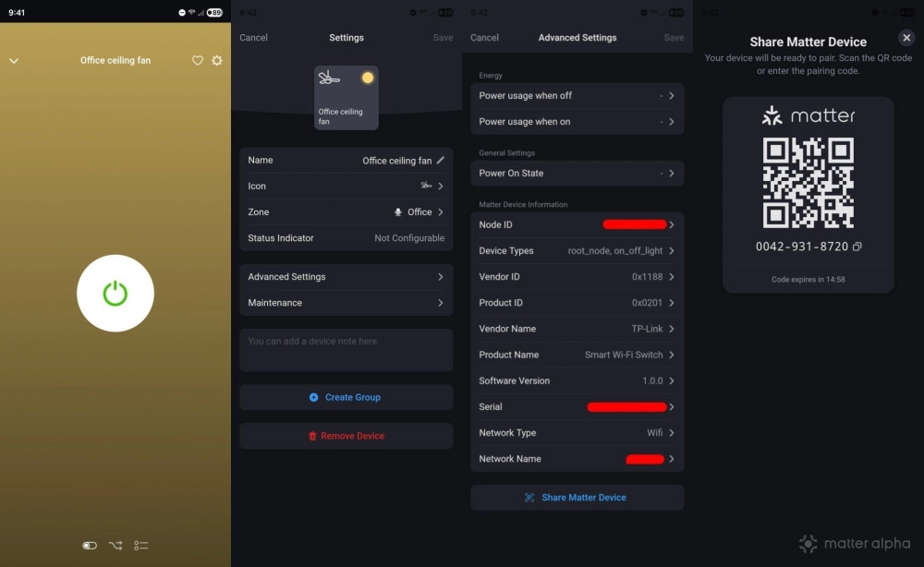This screenshot has height=567, width=924.
Task: Tap Share Matter Device button
Action: pos(577,498)
